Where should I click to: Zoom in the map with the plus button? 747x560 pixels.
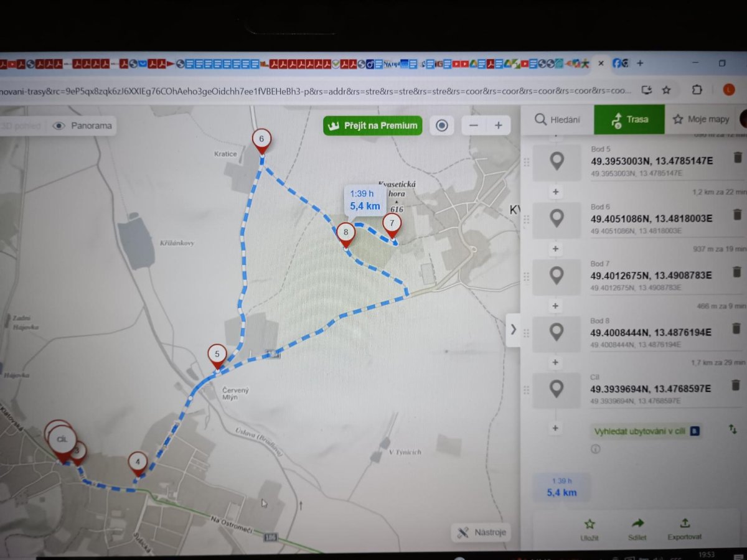498,125
